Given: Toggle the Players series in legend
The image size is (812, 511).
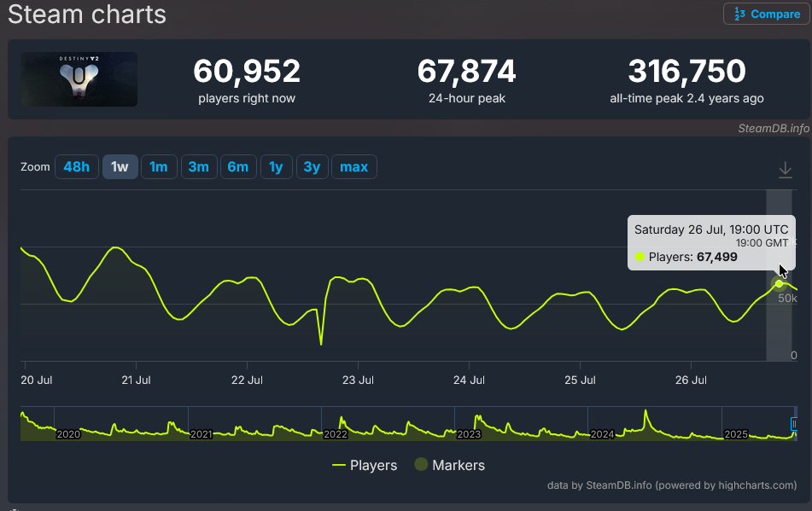Looking at the screenshot, I should 365,465.
